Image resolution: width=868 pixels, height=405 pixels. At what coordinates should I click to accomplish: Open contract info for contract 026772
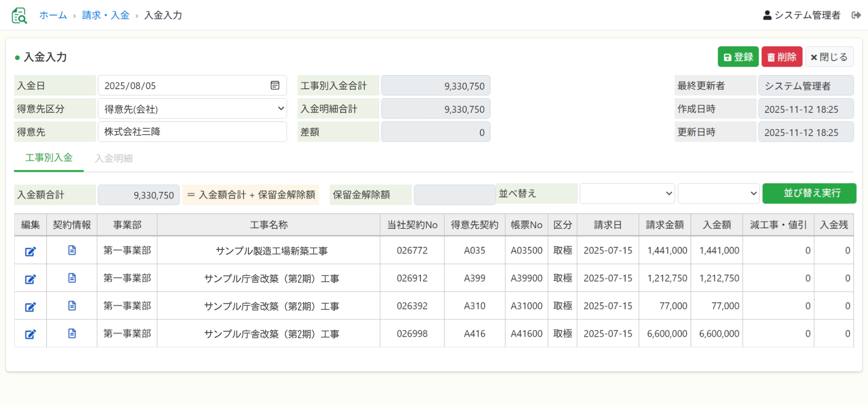pyautogui.click(x=72, y=250)
